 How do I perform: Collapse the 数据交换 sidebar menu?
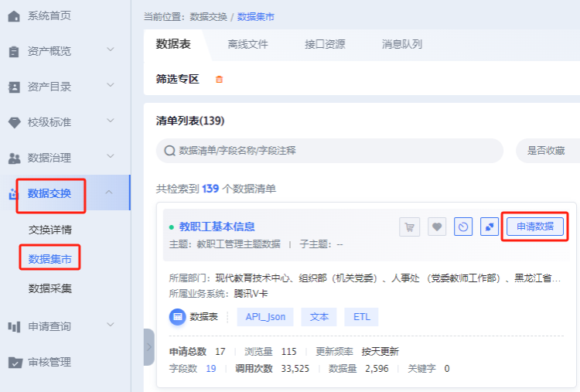click(110, 193)
